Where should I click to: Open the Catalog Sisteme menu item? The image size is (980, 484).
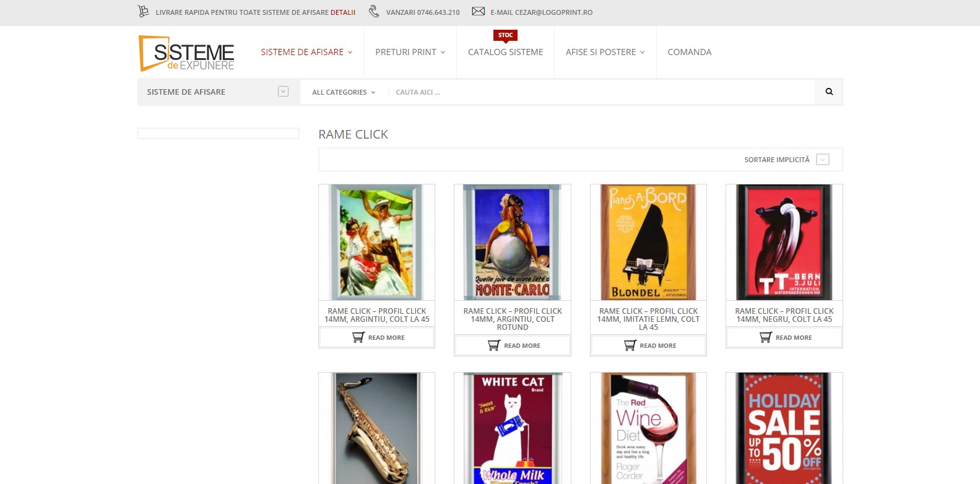pyautogui.click(x=505, y=52)
